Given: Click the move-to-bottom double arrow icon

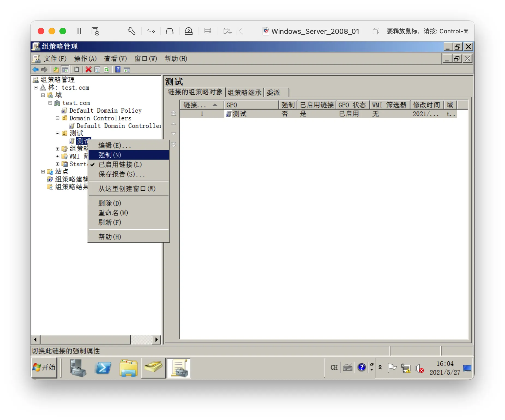Looking at the screenshot, I should coord(173,144).
